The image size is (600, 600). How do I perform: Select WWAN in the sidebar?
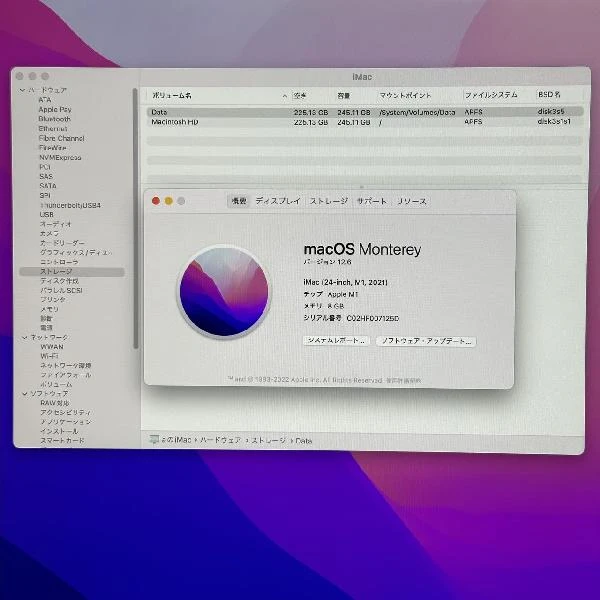click(52, 347)
